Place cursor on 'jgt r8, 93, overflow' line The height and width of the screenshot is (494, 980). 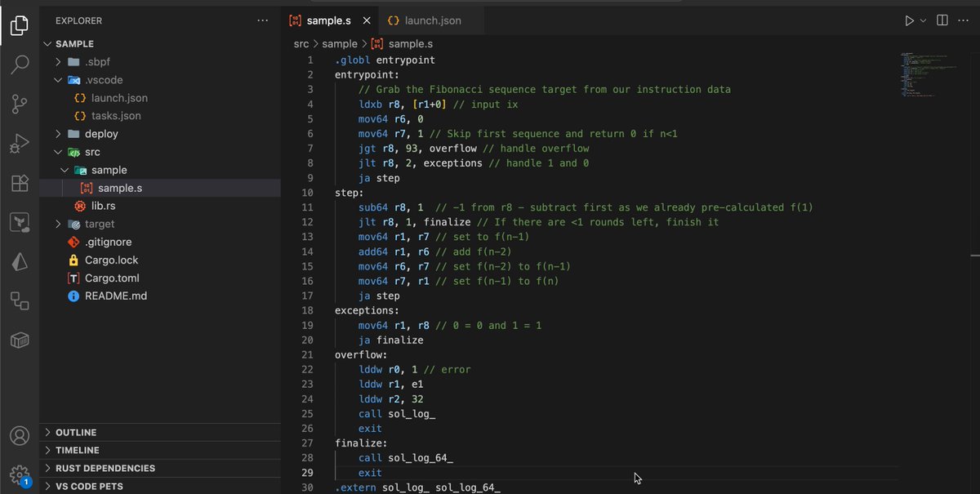[x=474, y=148]
